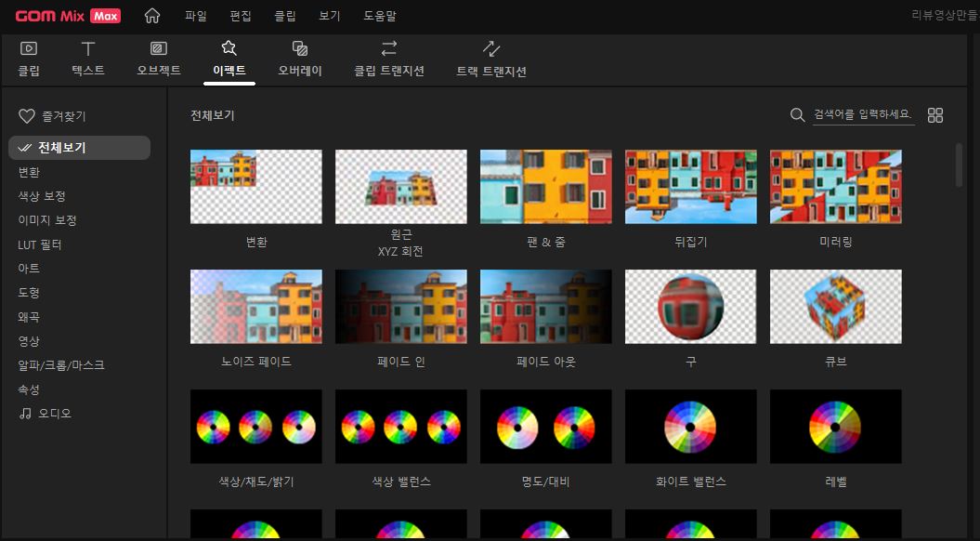The width and height of the screenshot is (980, 541).
Task: Click the search magnifier icon
Action: pos(797,115)
